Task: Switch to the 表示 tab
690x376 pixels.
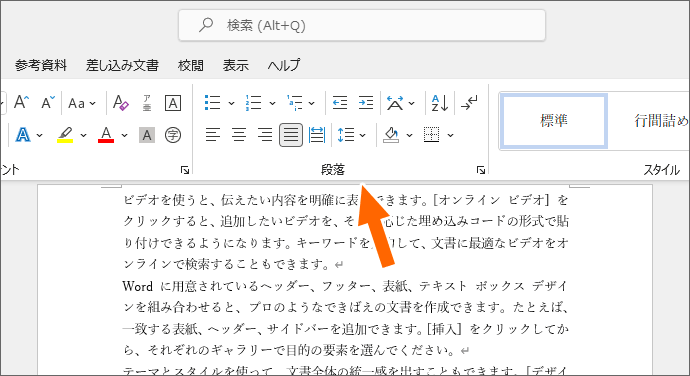Action: (x=235, y=66)
